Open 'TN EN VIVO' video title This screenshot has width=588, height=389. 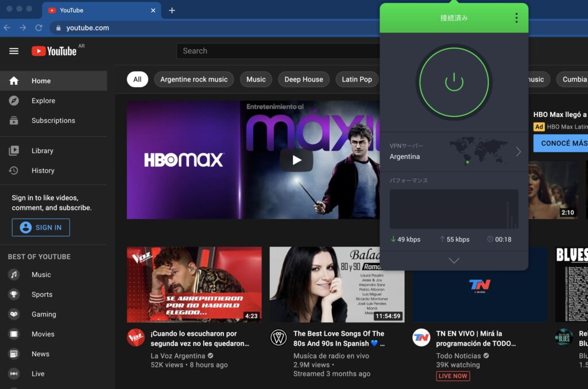tap(476, 339)
